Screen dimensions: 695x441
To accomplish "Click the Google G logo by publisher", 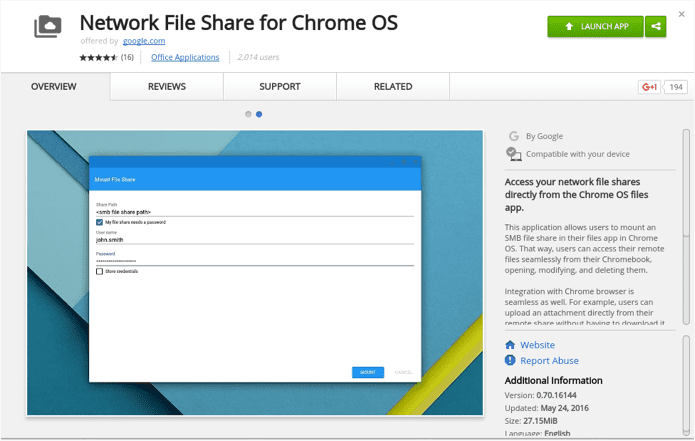I will click(x=514, y=136).
